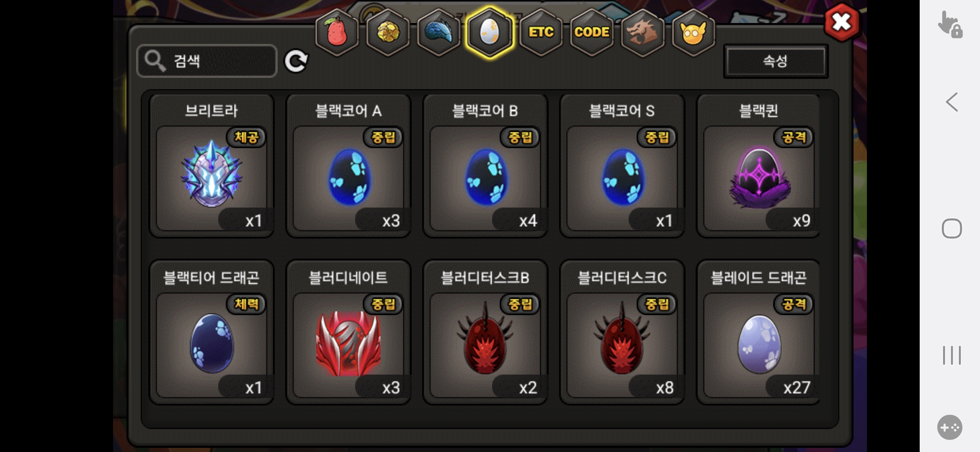Tap the touch lock hand icon
The width and height of the screenshot is (980, 452).
tap(950, 24)
